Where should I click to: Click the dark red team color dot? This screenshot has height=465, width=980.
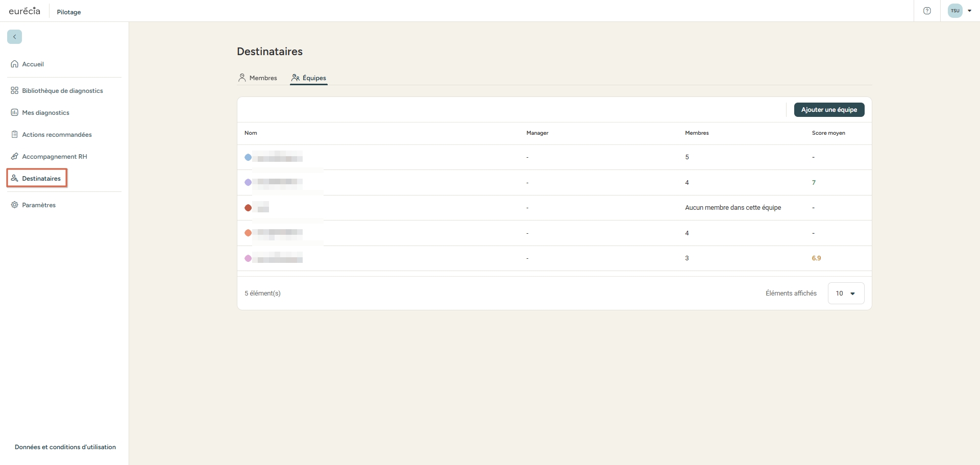point(248,208)
